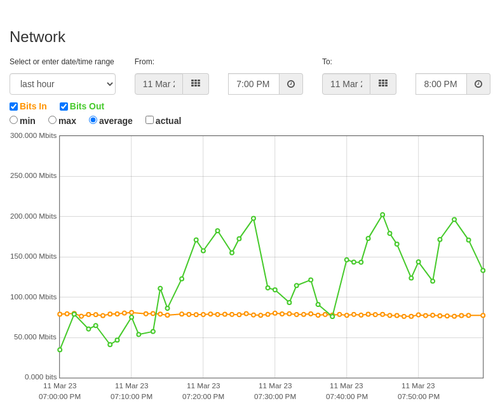The width and height of the screenshot is (500, 403).
Task: Select the min radio button
Action: [x=14, y=120]
